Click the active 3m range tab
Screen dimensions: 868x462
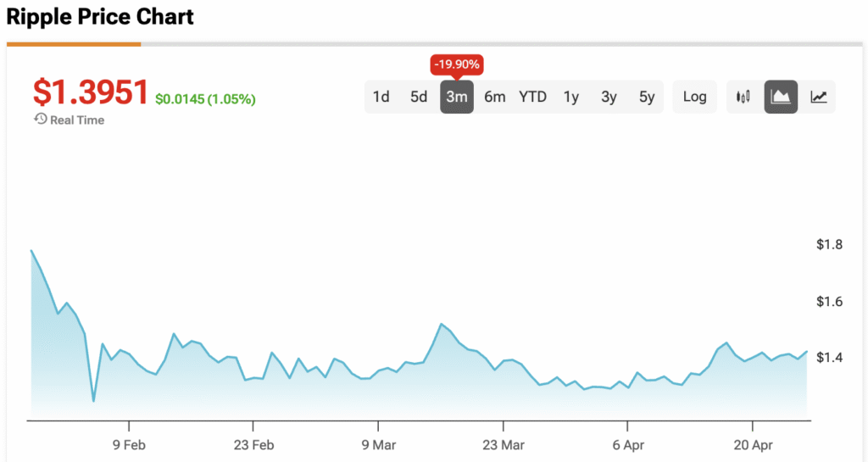(457, 97)
